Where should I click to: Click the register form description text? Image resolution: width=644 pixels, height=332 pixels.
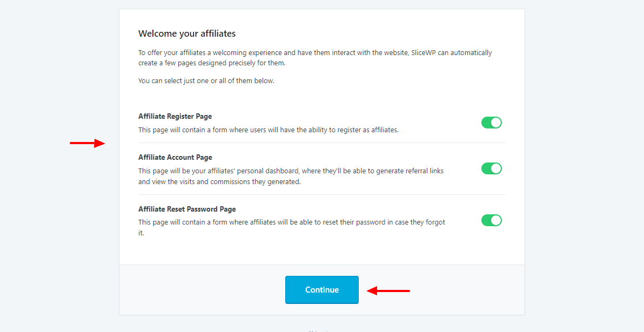pos(268,130)
